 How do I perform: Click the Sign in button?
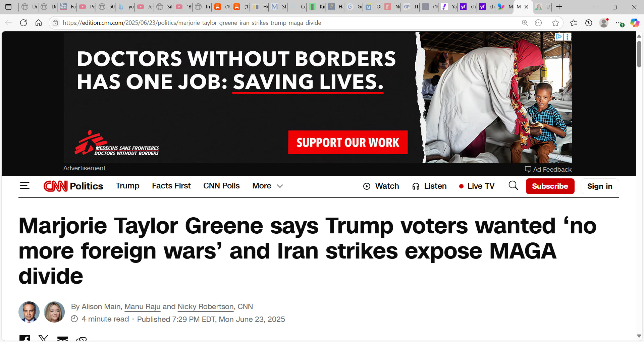coord(600,186)
